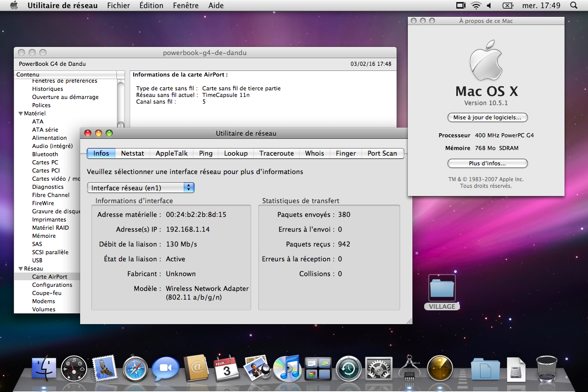588x392 pixels.
Task: Launch Dashboard from the Dock
Action: 74,369
